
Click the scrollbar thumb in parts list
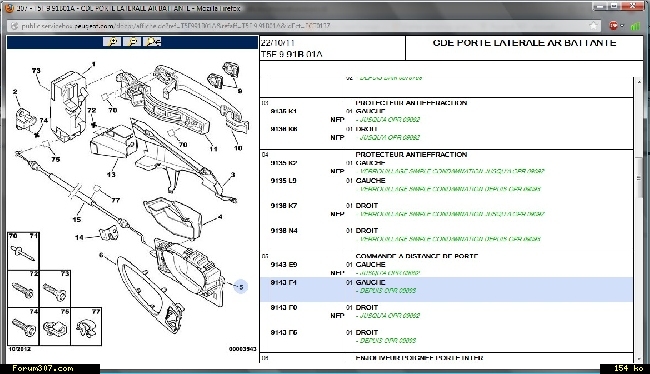[x=639, y=178]
